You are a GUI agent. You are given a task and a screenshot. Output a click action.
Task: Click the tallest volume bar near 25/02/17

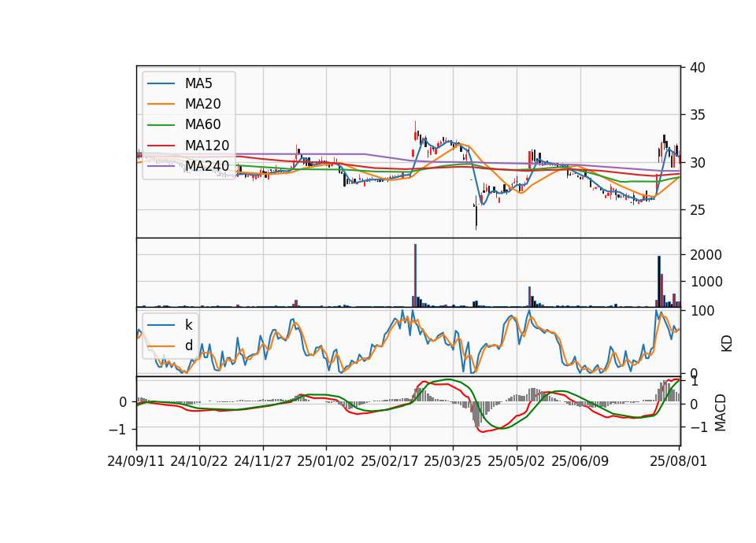pos(415,275)
